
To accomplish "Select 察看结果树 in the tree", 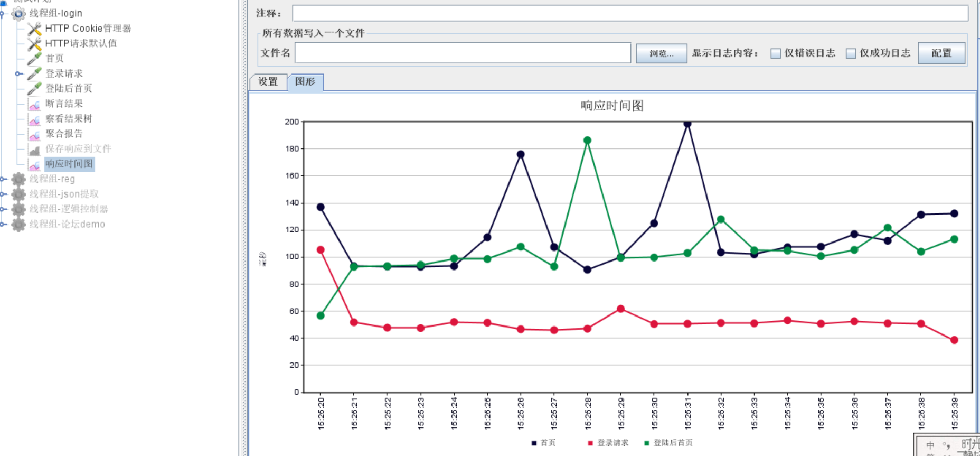I will click(69, 118).
